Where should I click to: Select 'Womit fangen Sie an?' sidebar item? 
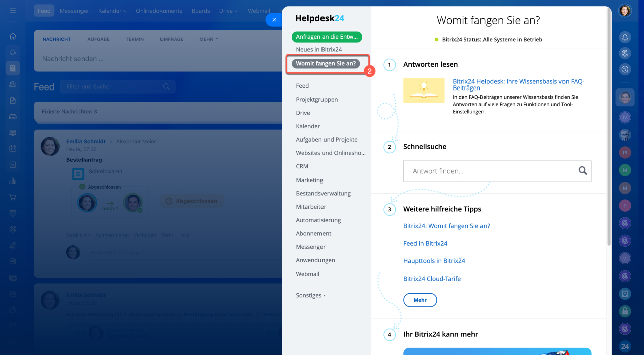click(326, 64)
